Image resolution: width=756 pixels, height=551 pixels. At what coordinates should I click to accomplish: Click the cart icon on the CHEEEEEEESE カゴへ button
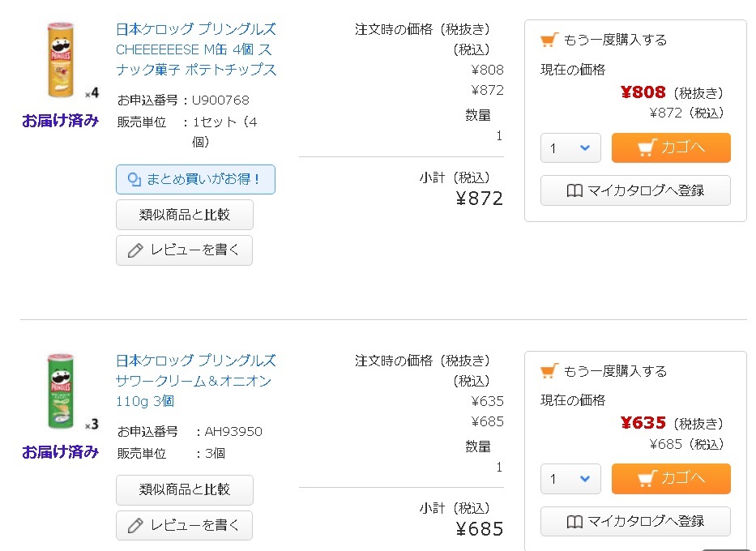pyautogui.click(x=647, y=147)
